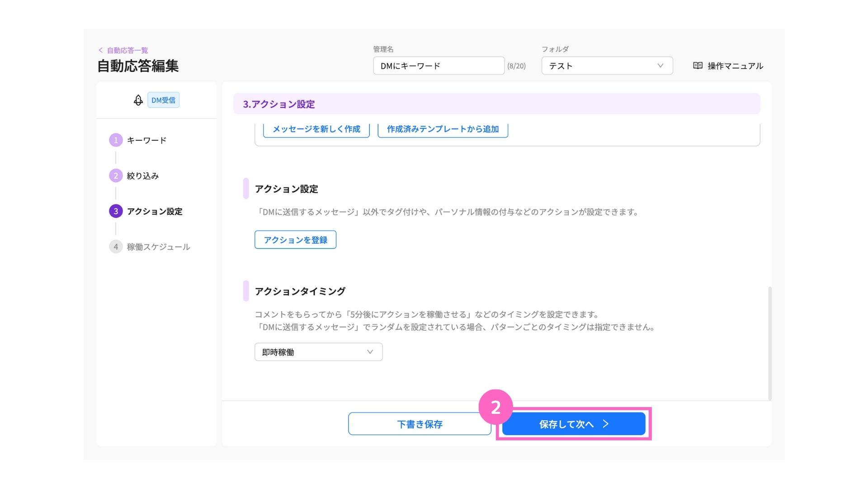Go to step 2 circle 絞り込み
This screenshot has height=488, width=868.
[x=116, y=176]
